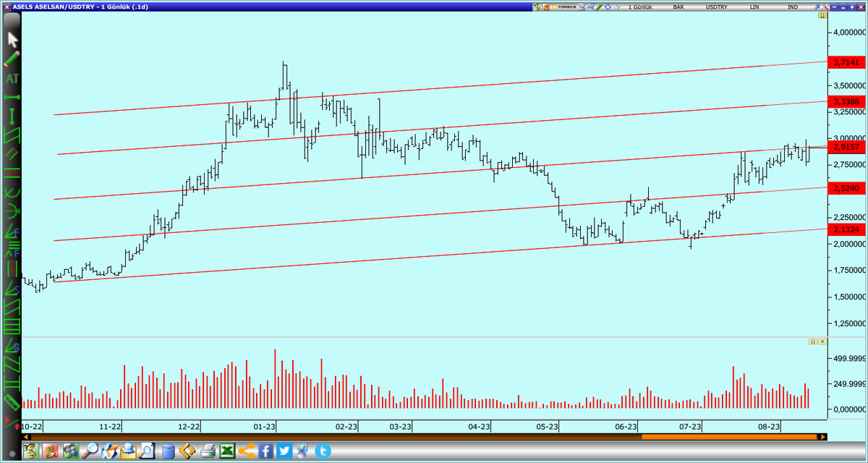Select the zigzag wave tool
The height and width of the screenshot is (463, 868).
point(12,365)
